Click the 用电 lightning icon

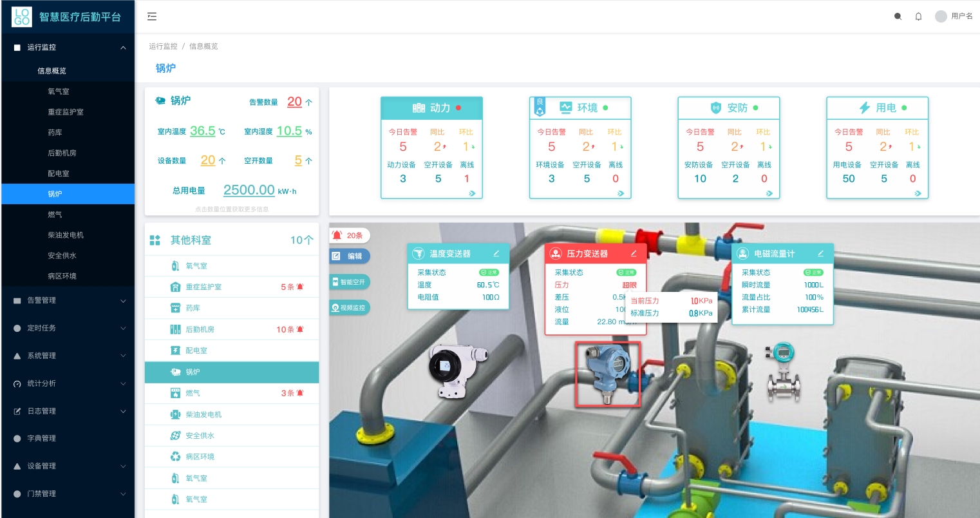pyautogui.click(x=865, y=108)
